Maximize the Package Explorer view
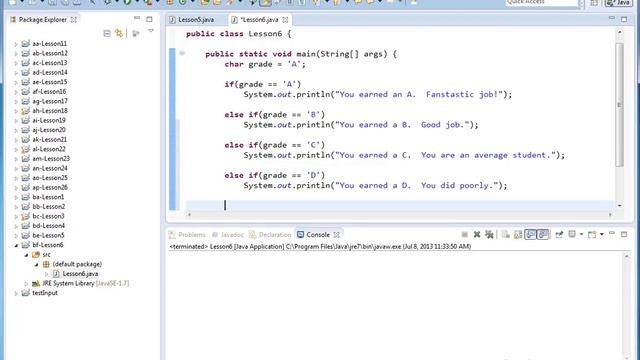This screenshot has height=360, width=640. pyautogui.click(x=149, y=19)
